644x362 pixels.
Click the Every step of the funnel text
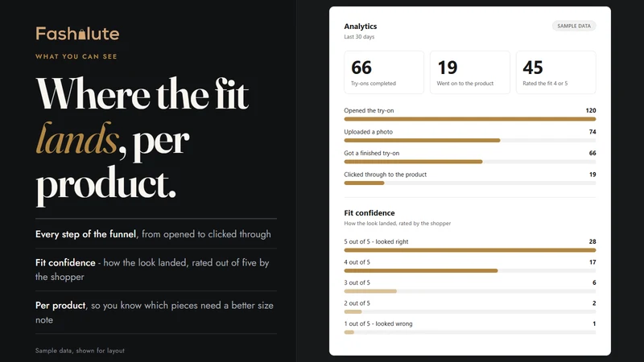(x=85, y=234)
